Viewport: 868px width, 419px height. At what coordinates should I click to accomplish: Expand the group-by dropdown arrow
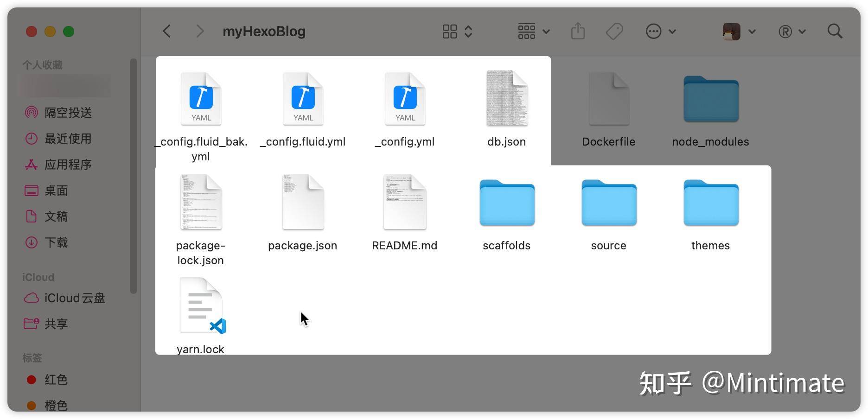pos(546,32)
